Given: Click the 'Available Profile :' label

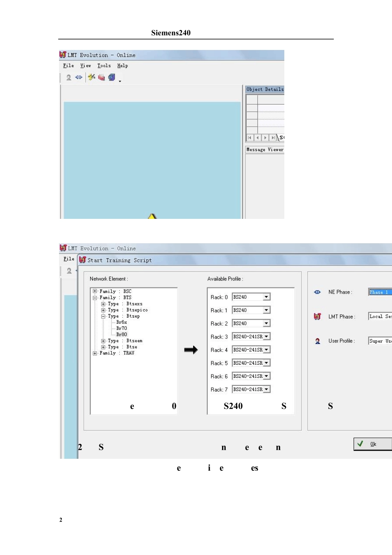Looking at the screenshot, I should coord(225,279).
